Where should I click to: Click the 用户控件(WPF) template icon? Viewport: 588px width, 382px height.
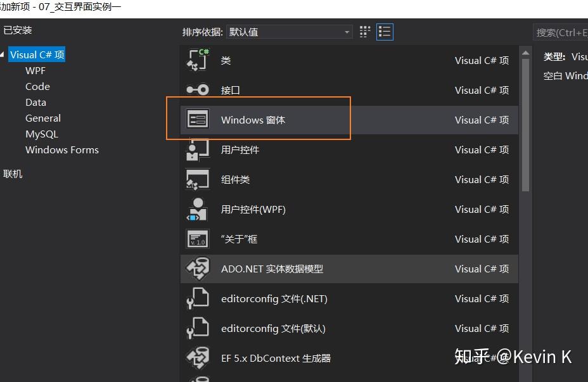pos(197,209)
